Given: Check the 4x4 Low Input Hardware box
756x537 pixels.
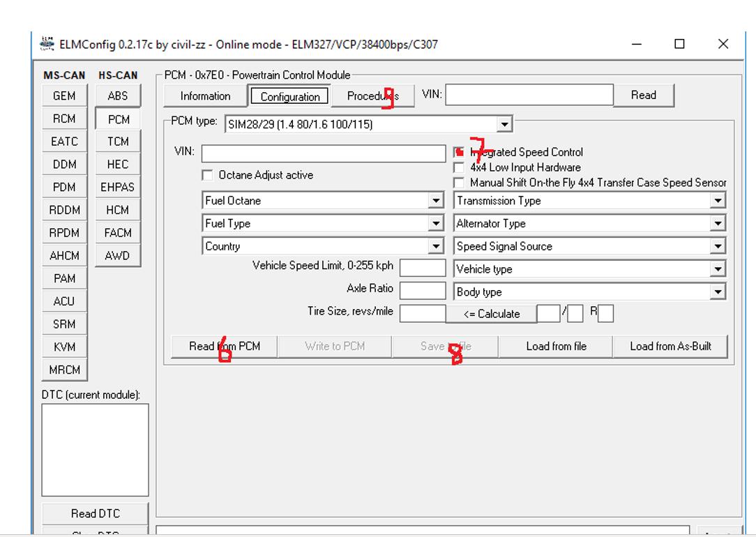Looking at the screenshot, I should pyautogui.click(x=459, y=167).
